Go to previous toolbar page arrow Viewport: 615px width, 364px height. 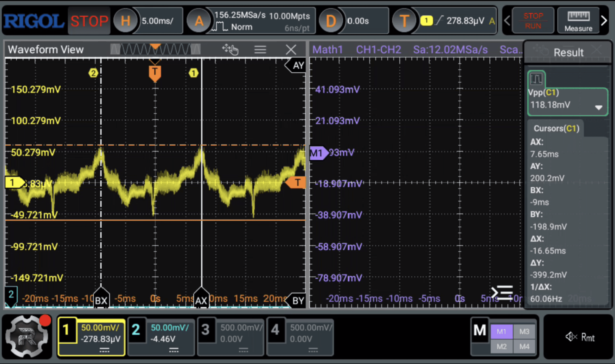tap(507, 21)
